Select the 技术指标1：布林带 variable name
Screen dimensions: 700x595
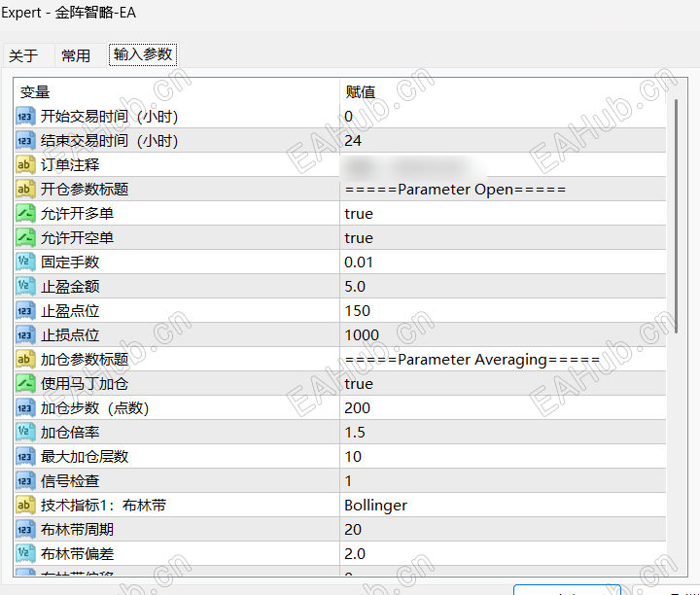click(104, 506)
